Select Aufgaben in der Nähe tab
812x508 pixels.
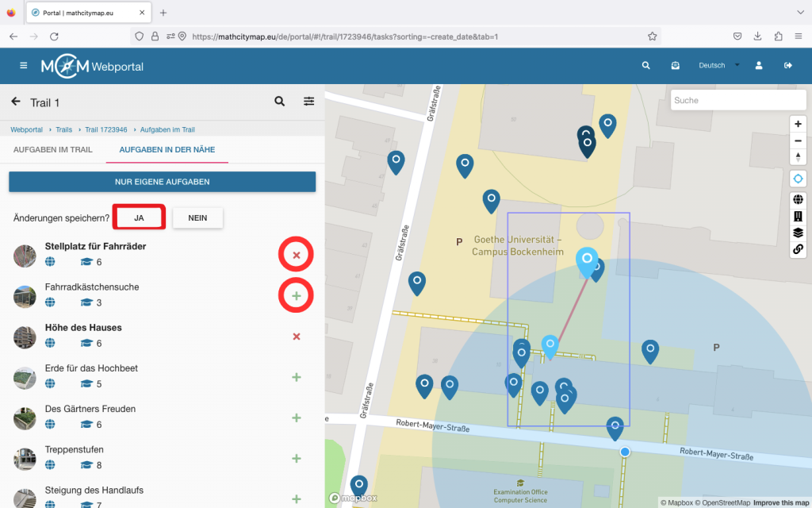[x=167, y=149]
